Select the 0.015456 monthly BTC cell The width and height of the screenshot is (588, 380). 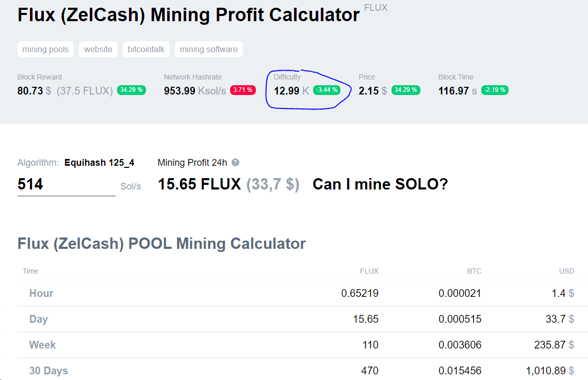(x=460, y=371)
